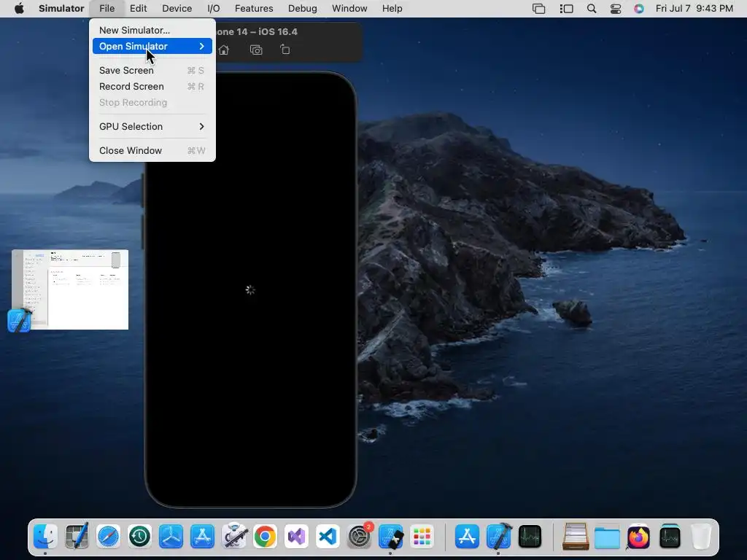This screenshot has width=747, height=560.
Task: Choose Close Window from File menu
Action: 152,150
